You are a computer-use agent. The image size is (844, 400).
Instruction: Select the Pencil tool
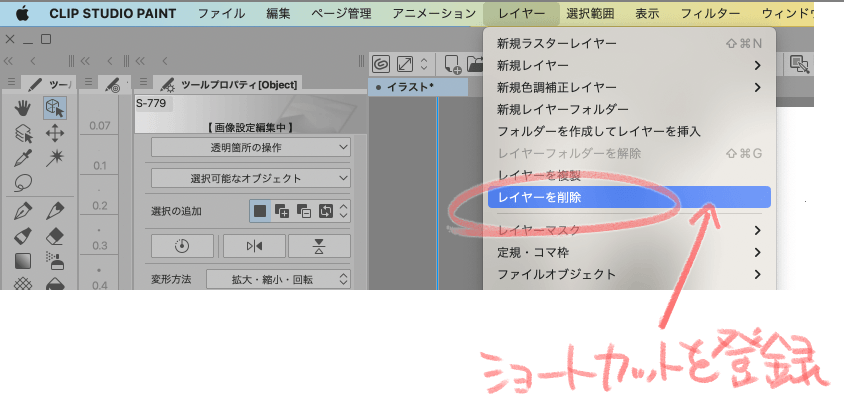[55, 211]
